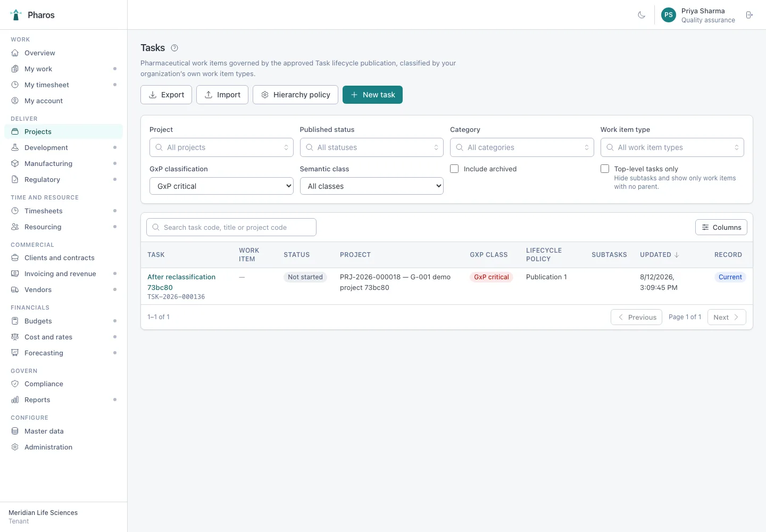The height and width of the screenshot is (532, 766).
Task: Click the Development flask icon
Action: (x=15, y=148)
